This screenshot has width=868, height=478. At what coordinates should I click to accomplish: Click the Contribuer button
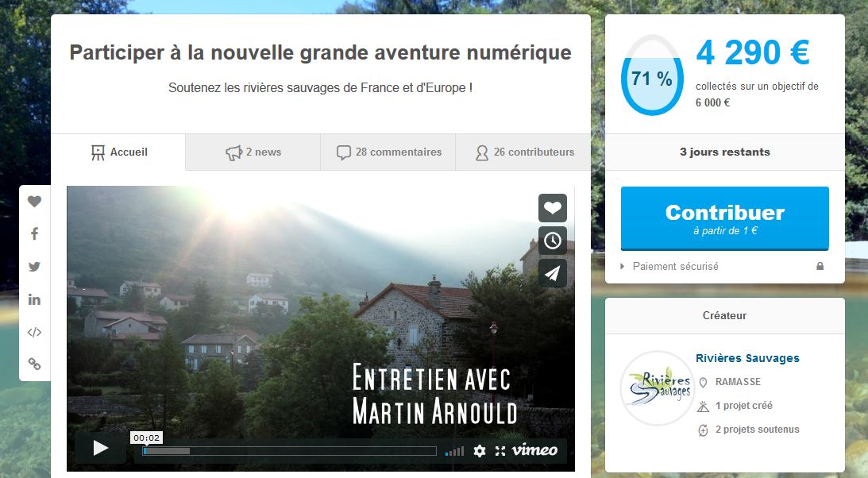coord(724,218)
